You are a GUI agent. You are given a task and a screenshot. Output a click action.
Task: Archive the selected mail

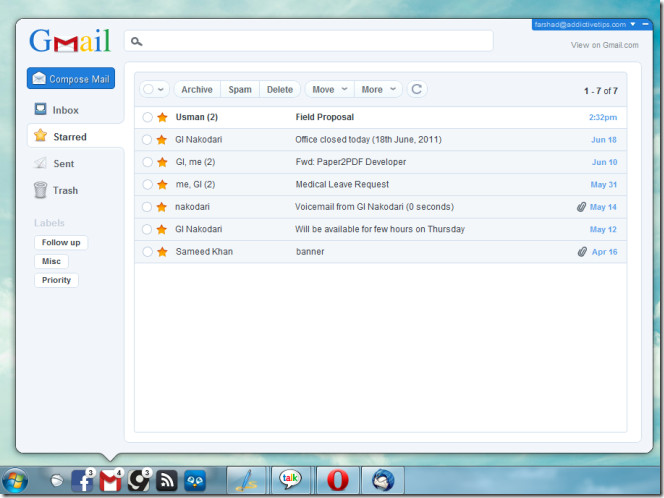click(197, 89)
